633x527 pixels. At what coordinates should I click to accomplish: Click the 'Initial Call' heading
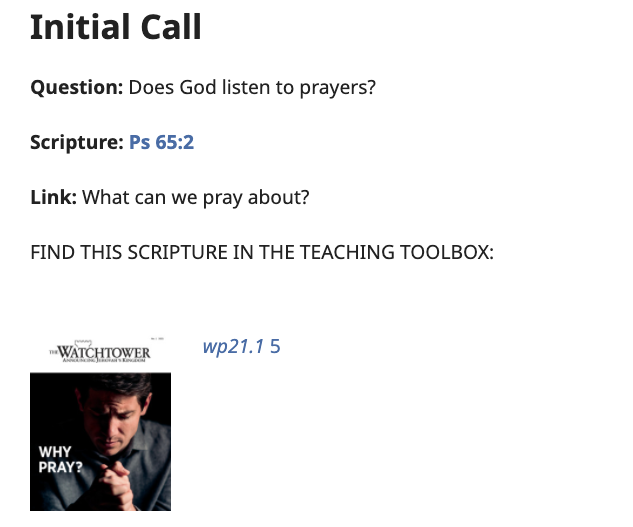pyautogui.click(x=116, y=27)
